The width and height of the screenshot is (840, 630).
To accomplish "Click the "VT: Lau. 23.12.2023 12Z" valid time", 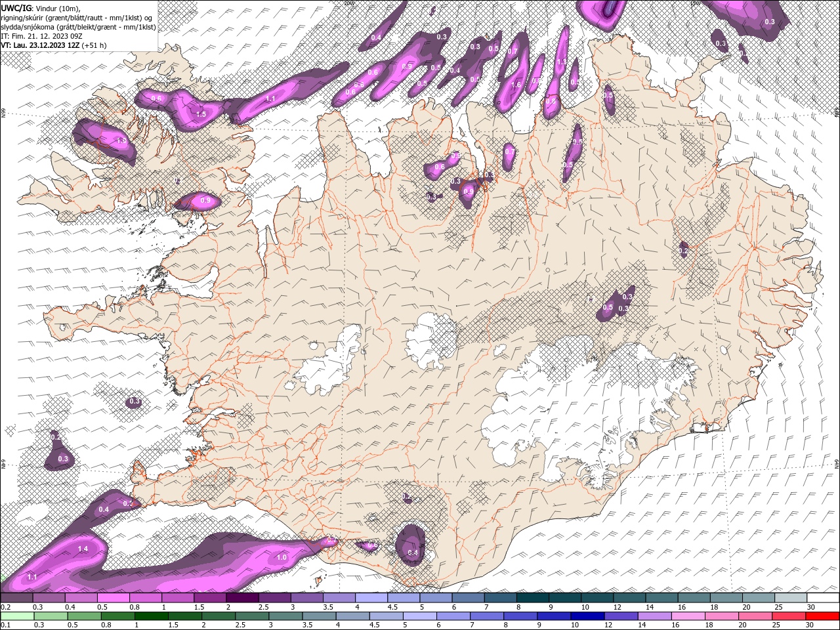I will tap(41, 45).
